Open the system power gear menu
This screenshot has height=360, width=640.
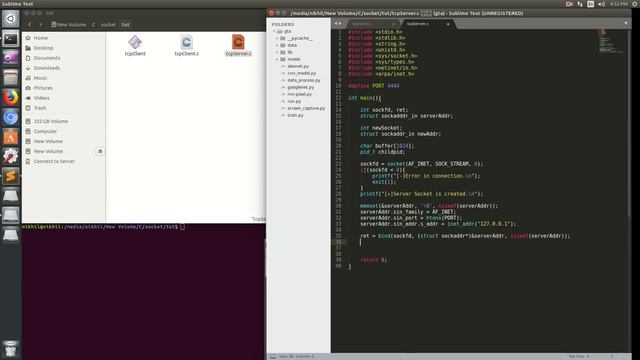(x=635, y=4)
